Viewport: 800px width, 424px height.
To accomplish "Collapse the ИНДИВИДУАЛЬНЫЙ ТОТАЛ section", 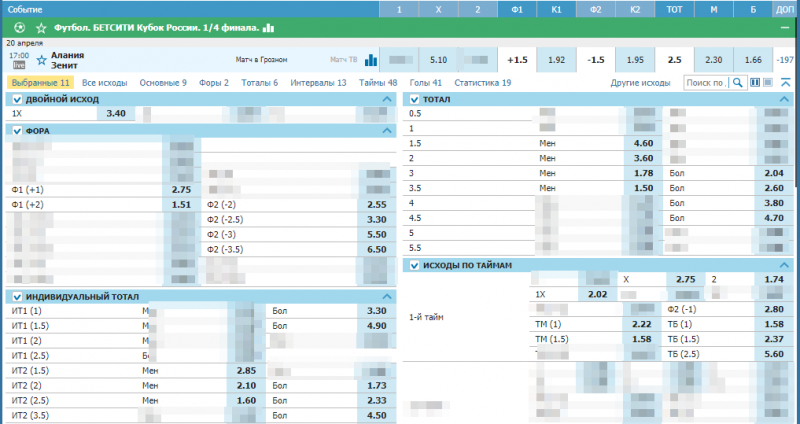I will (388, 297).
